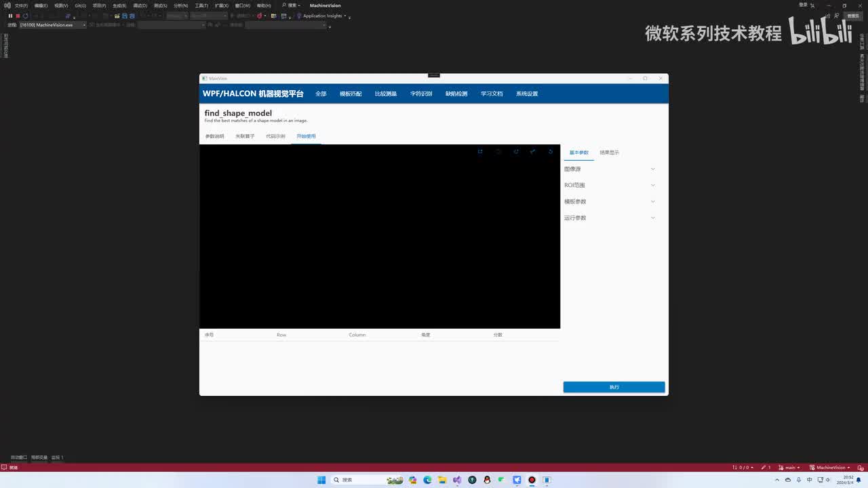
Task: Click the first icon in the image viewer toolbar
Action: coord(480,152)
